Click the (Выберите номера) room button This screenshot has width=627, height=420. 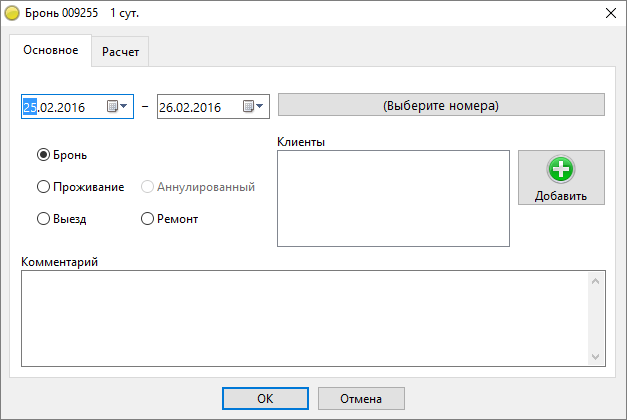click(440, 105)
